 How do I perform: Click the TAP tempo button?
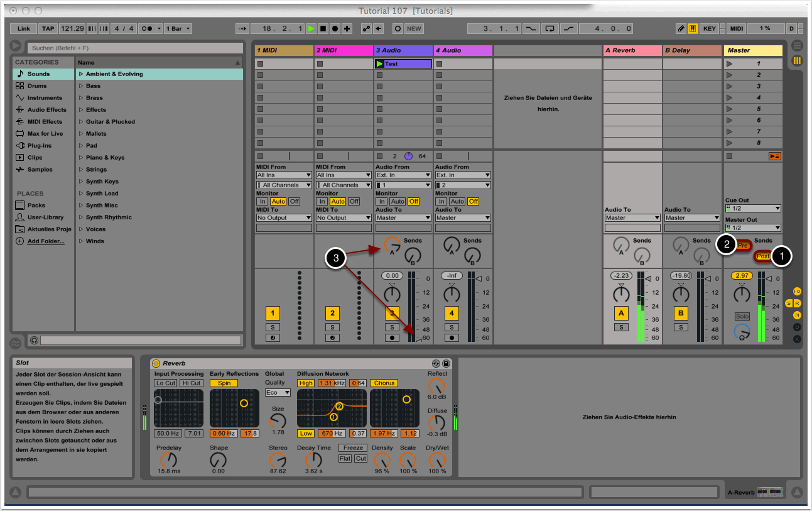pyautogui.click(x=48, y=28)
